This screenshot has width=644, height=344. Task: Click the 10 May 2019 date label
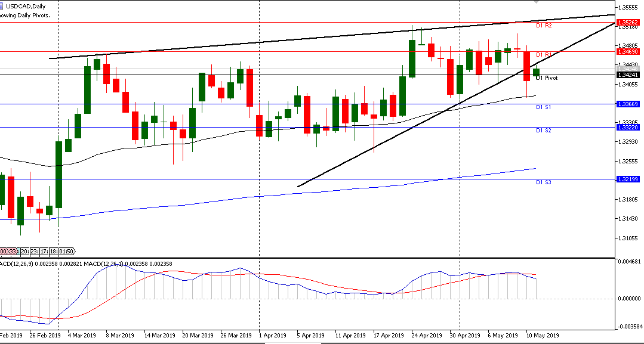[x=542, y=336]
